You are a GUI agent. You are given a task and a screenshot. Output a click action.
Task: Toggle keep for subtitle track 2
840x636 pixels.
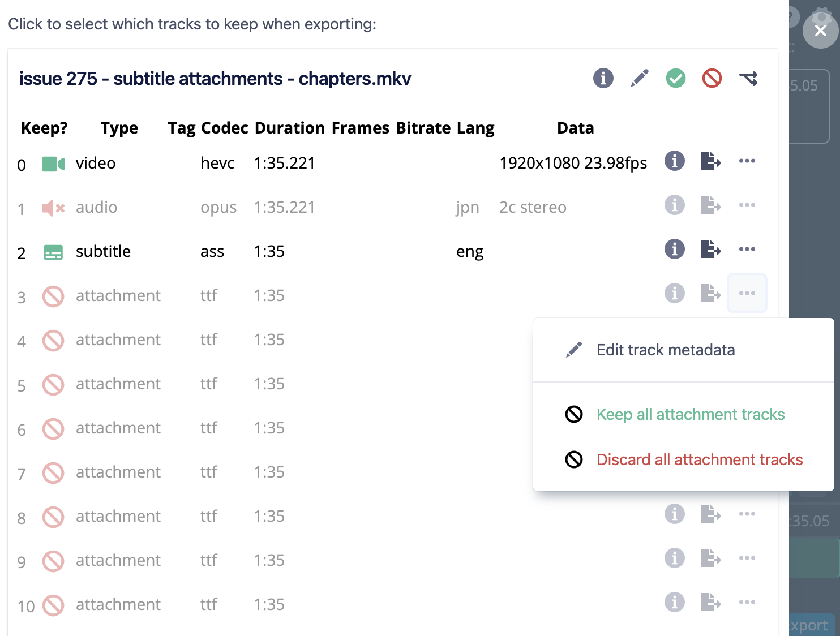tap(53, 252)
